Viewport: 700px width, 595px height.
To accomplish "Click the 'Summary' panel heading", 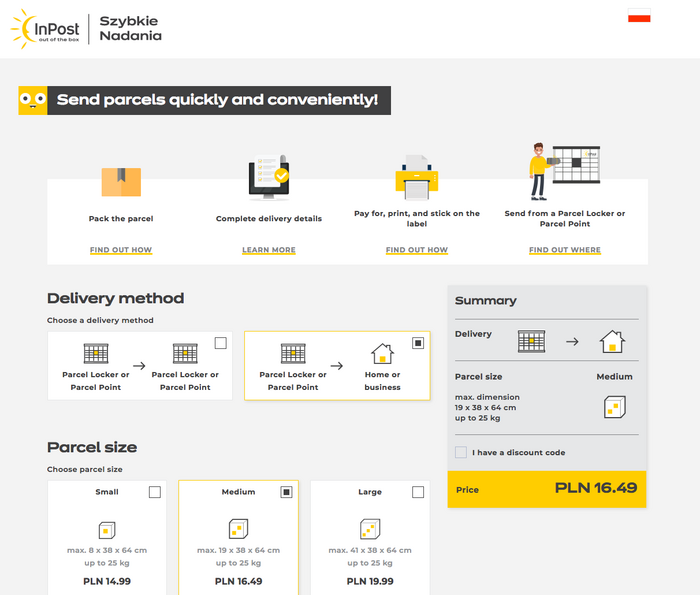I will click(486, 301).
